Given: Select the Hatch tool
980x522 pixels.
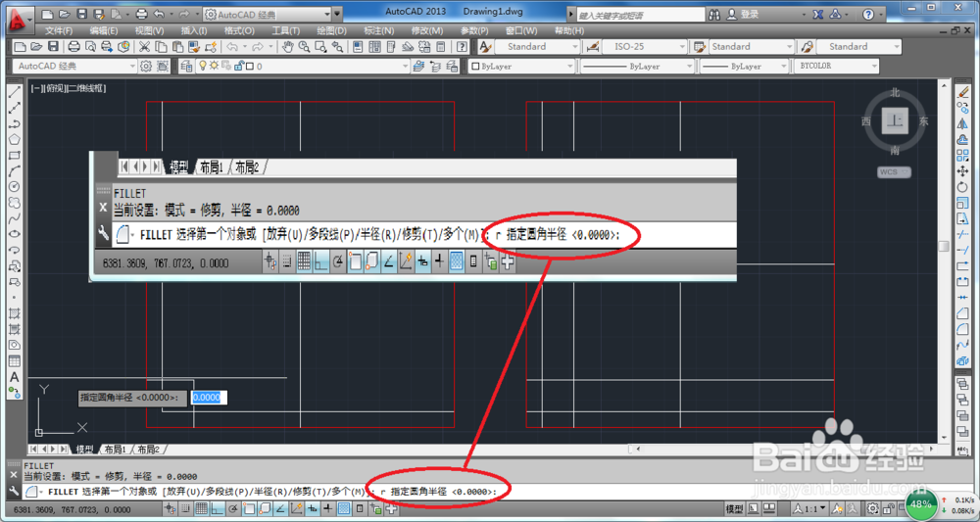Looking at the screenshot, I should pyautogui.click(x=15, y=313).
